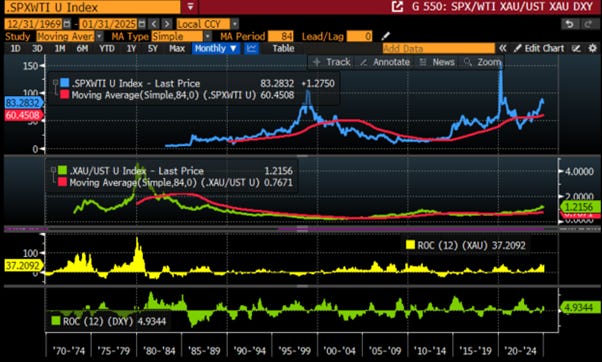The height and width of the screenshot is (362, 602).
Task: Select the 1M time range
Action: 60,48
